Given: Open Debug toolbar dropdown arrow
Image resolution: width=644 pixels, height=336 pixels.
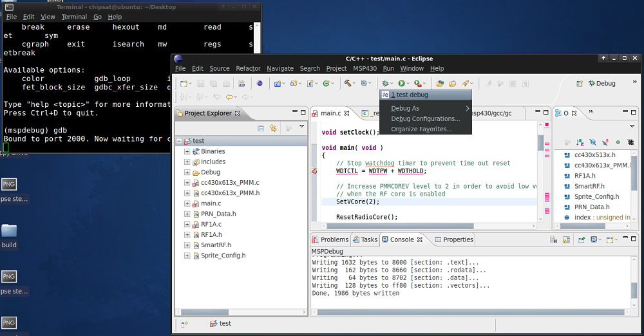Looking at the screenshot, I should coord(392,84).
